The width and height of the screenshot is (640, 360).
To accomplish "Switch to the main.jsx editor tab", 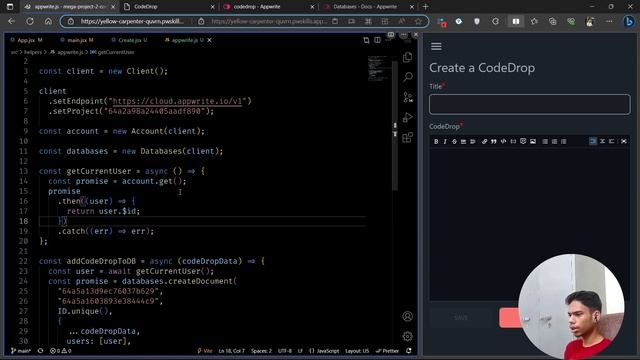I will [77, 40].
